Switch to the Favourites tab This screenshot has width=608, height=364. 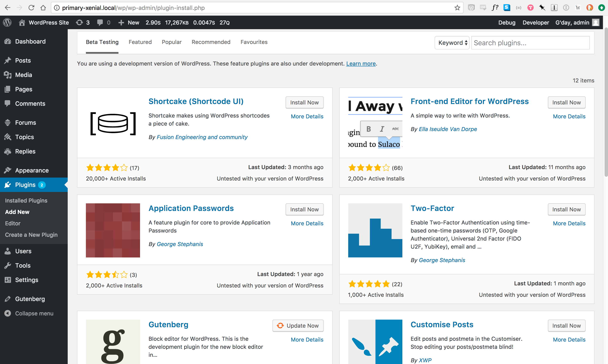click(254, 42)
